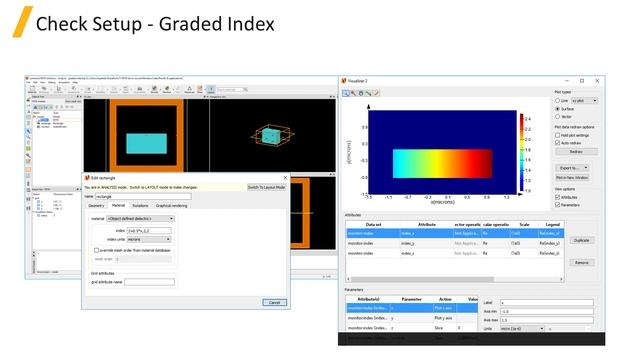
Task: Click the Plot in New Window button
Action: [x=572, y=178]
